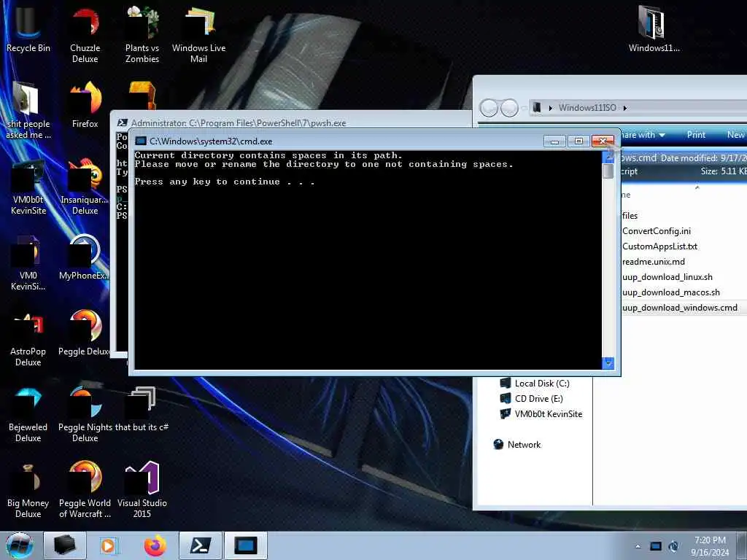The width and height of the screenshot is (747, 560).
Task: Select CustomAppsList.txt in file list
Action: tap(659, 246)
